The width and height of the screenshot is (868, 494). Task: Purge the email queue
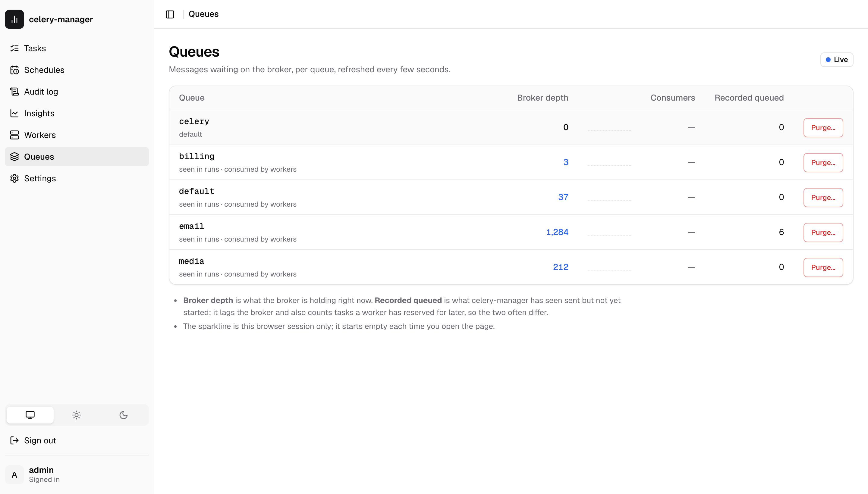coord(823,233)
